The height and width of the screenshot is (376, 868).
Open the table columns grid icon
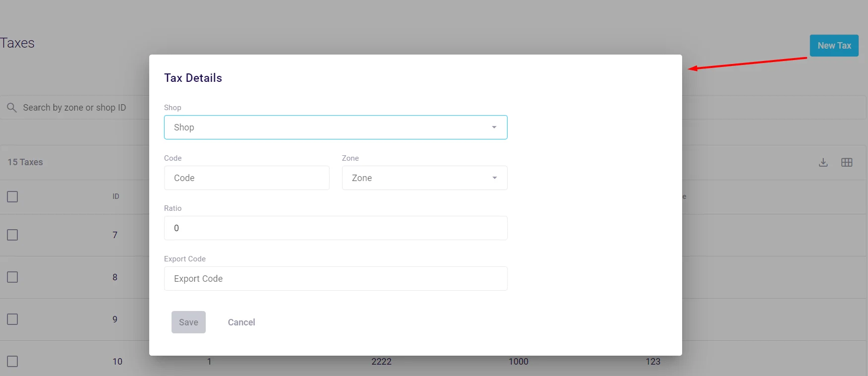pos(847,162)
